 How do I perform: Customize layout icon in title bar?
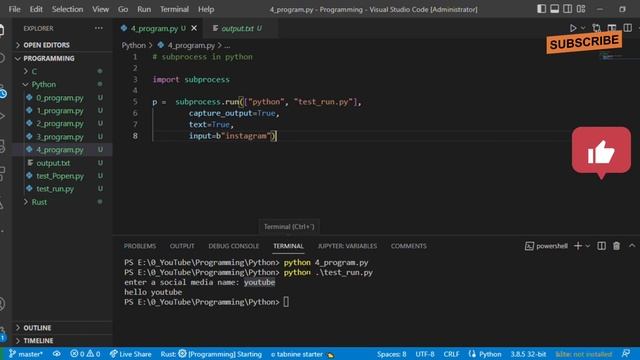581,9
